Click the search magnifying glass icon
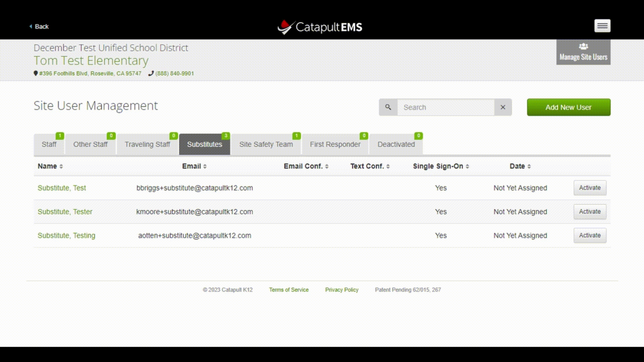 click(388, 107)
